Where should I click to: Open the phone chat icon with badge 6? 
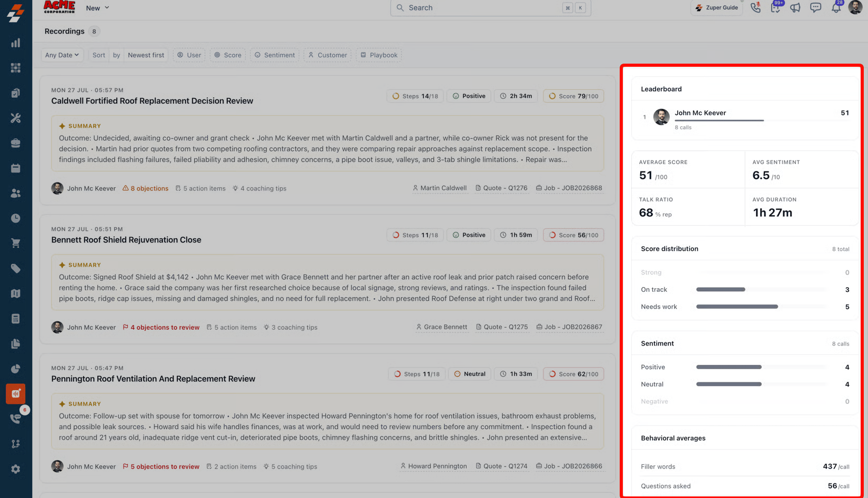16,419
